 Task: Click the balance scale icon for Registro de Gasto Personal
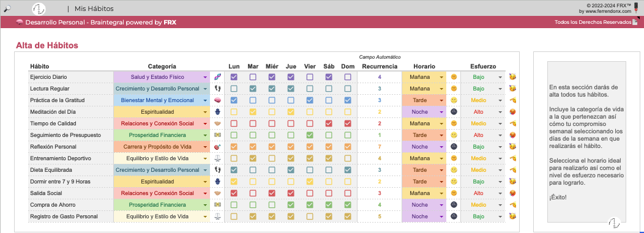(x=217, y=216)
